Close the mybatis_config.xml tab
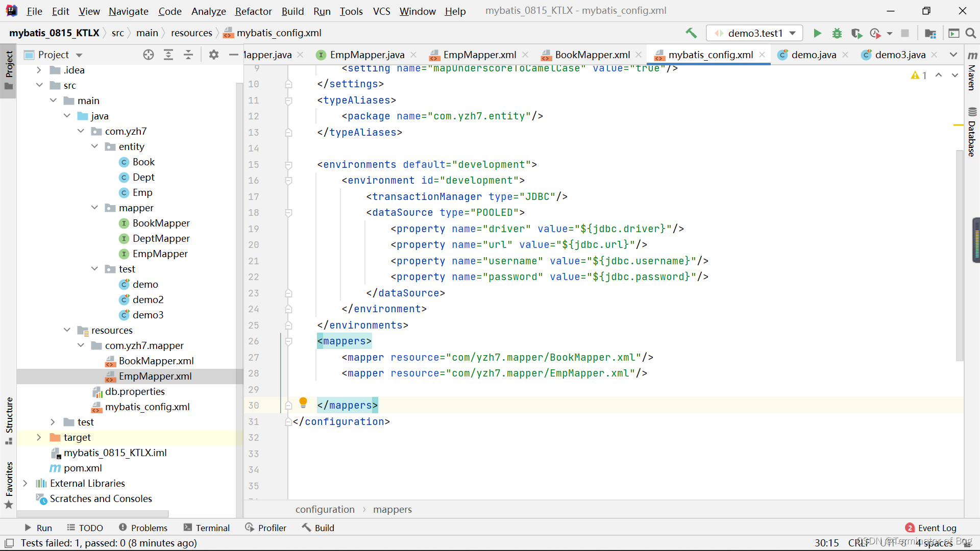Viewport: 980px width, 551px height. [x=762, y=55]
